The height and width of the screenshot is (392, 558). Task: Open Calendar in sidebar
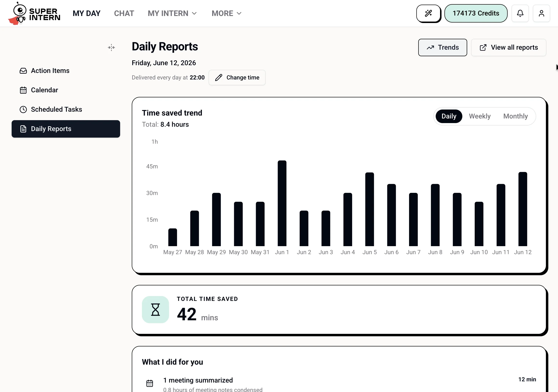(x=66, y=90)
